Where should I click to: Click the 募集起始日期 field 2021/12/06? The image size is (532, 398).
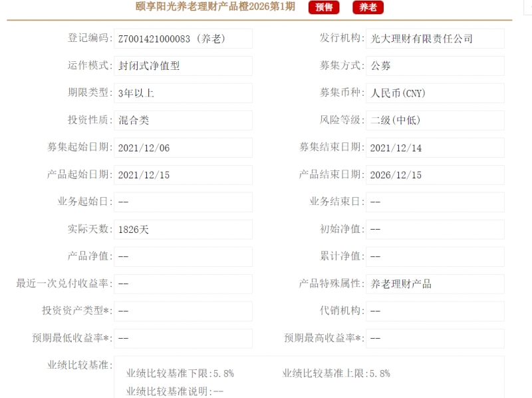point(184,148)
